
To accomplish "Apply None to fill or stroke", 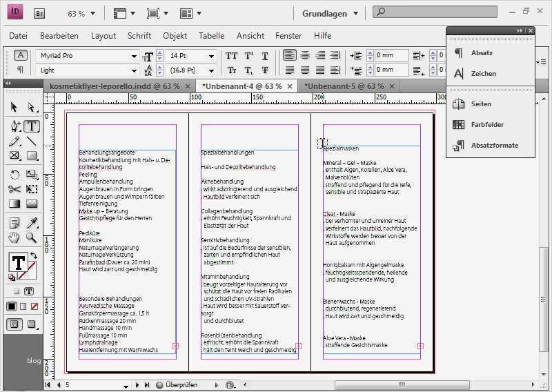I will click(x=34, y=306).
